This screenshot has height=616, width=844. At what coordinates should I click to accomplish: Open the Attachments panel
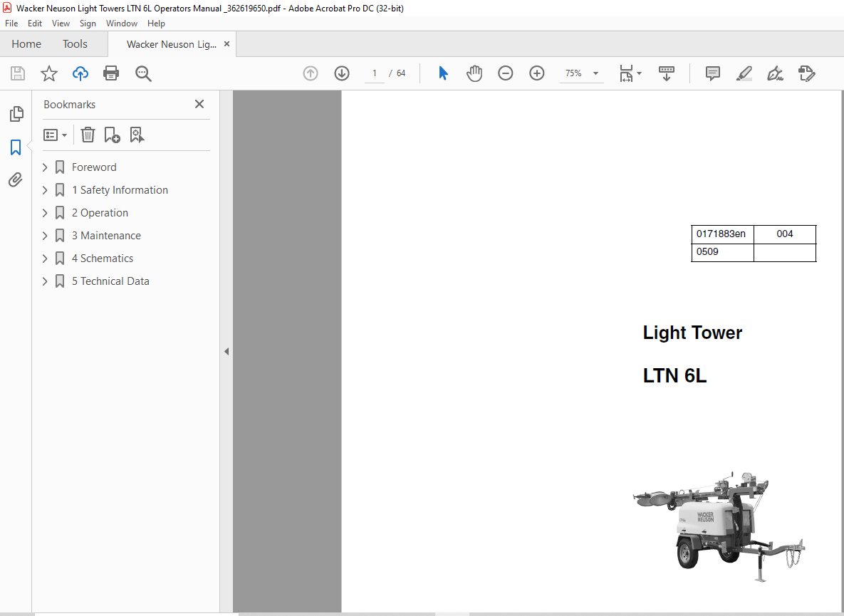point(16,179)
